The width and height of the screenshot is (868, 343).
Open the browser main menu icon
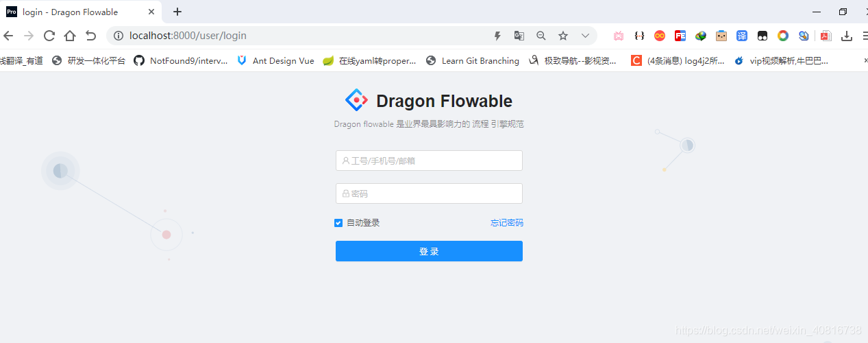pos(865,36)
